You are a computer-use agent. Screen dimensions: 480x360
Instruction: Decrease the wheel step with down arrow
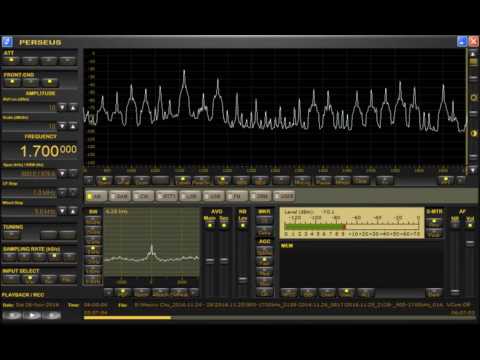tap(62, 211)
